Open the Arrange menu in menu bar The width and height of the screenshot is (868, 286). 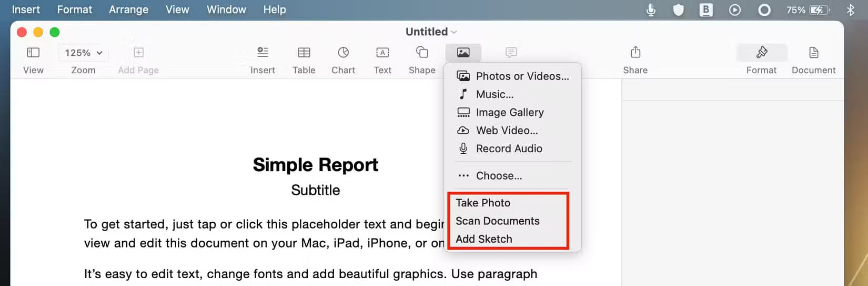(129, 9)
